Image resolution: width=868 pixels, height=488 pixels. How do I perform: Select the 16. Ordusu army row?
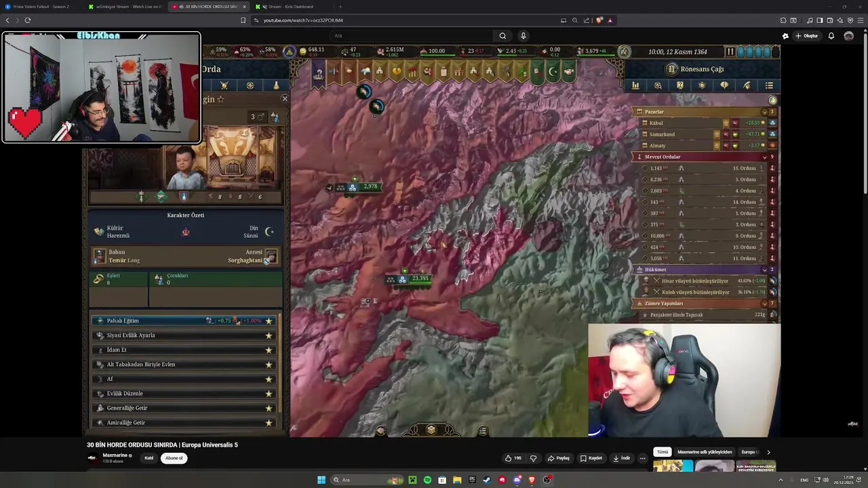(x=709, y=168)
